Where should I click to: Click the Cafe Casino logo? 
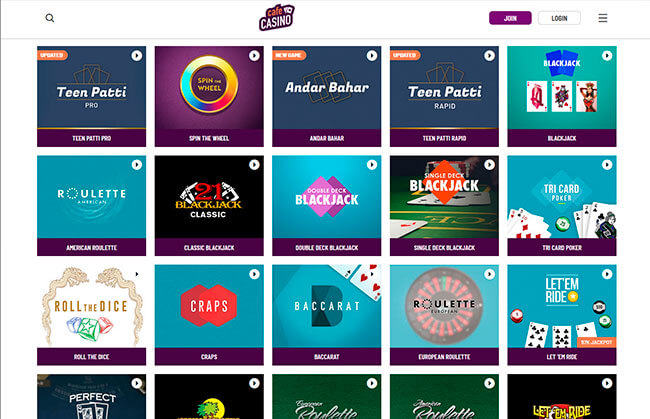coord(276,17)
